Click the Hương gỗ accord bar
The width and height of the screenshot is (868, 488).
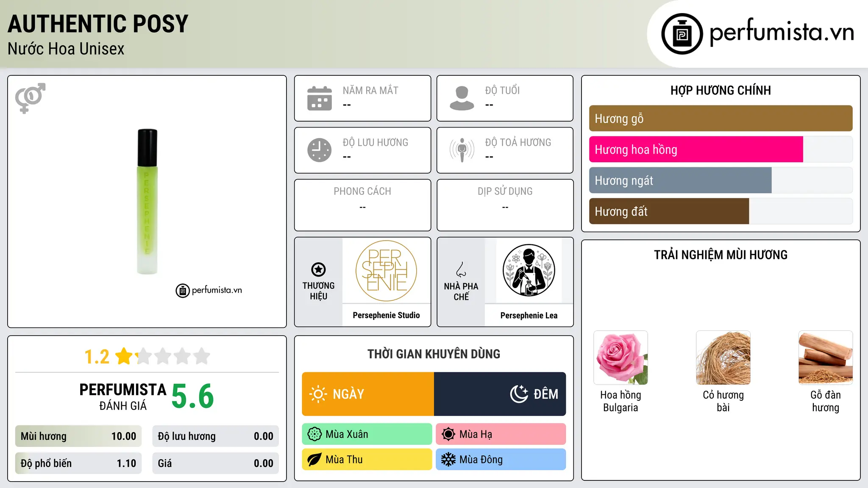(x=721, y=119)
